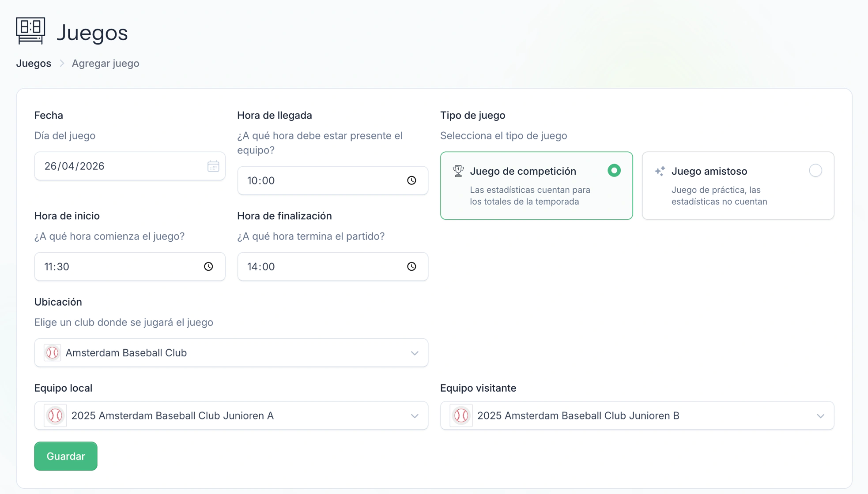The image size is (868, 494).
Task: Open the Equipo visitante dropdown chevron
Action: [x=821, y=416]
